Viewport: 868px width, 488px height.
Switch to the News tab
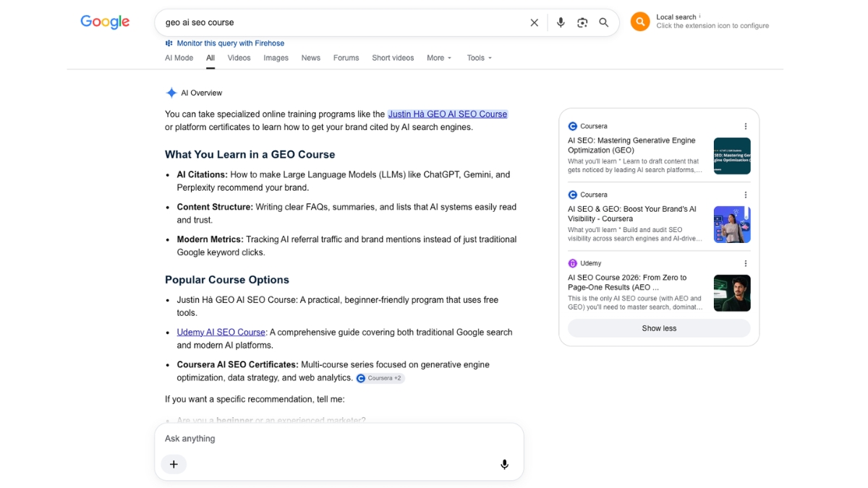[311, 58]
